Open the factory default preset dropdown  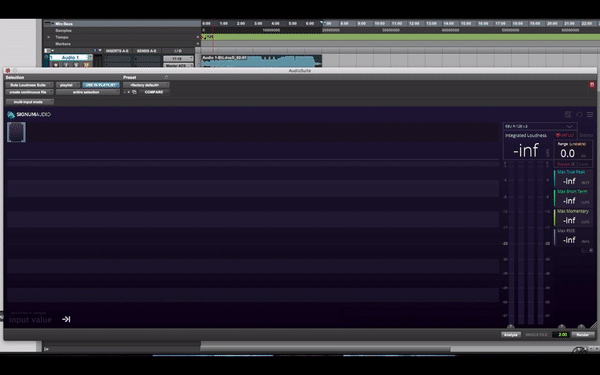tap(146, 85)
